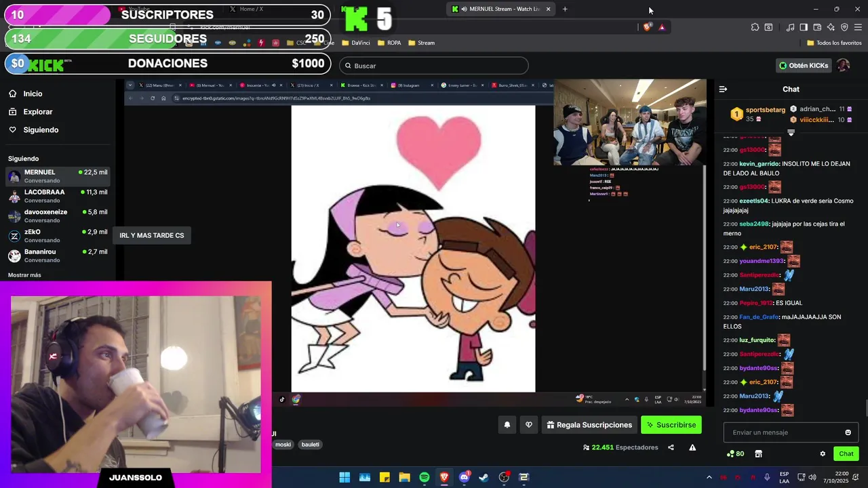Open the browser extensions puzzle icon
The image size is (868, 488).
(755, 27)
